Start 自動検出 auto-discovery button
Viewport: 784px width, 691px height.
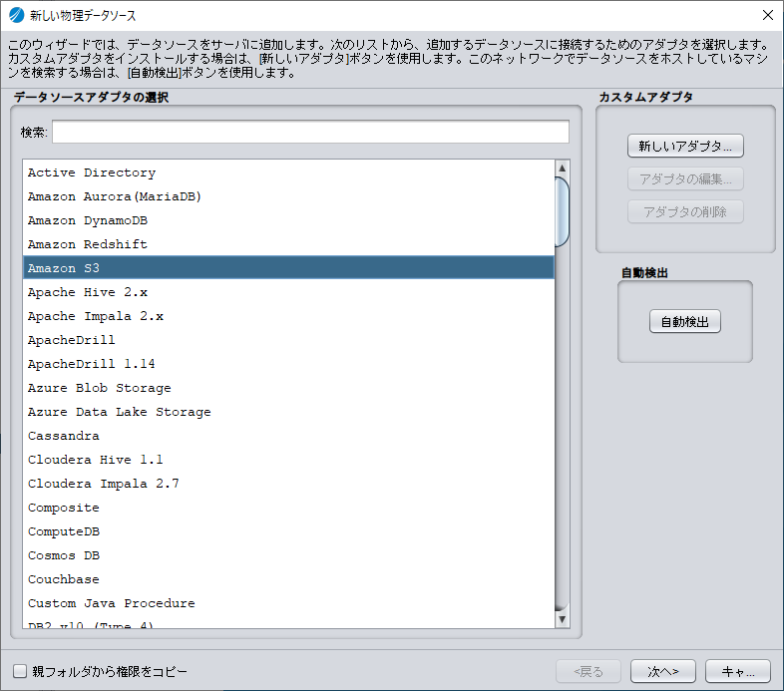coord(685,321)
